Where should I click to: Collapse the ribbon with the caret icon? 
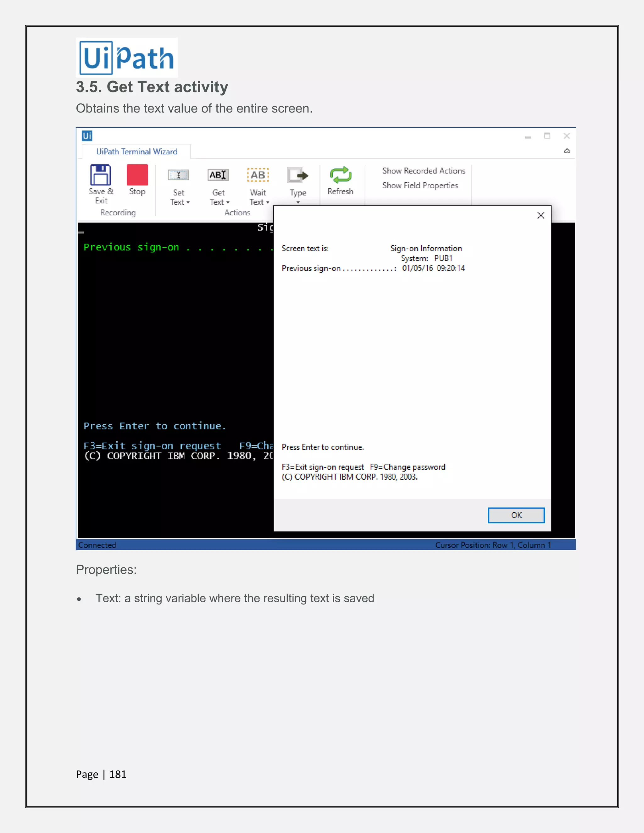click(567, 151)
